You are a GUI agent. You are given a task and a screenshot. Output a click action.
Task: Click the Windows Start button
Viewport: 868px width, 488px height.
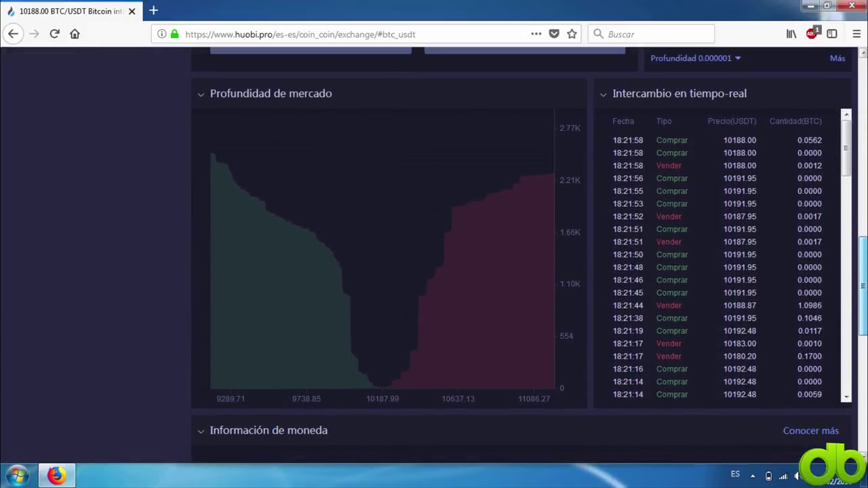[16, 475]
